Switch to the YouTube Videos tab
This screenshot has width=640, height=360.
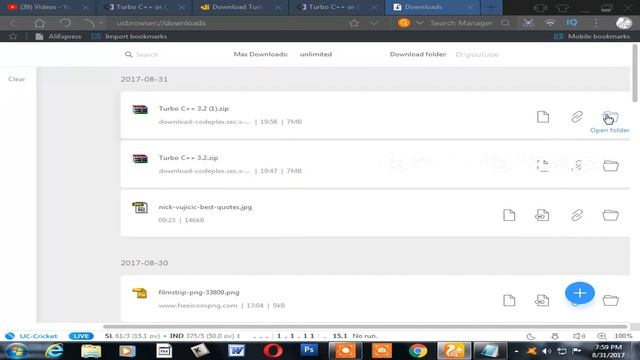pyautogui.click(x=47, y=7)
